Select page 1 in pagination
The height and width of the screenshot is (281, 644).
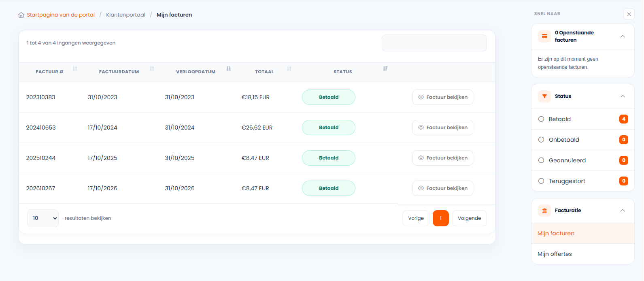point(441,218)
